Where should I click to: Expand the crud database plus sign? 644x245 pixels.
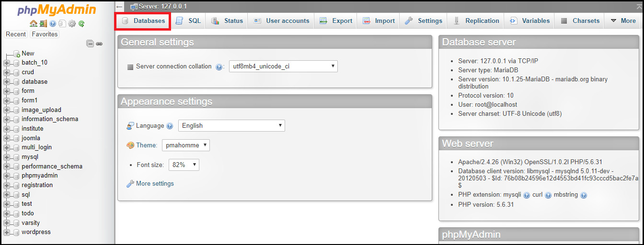tap(6, 72)
